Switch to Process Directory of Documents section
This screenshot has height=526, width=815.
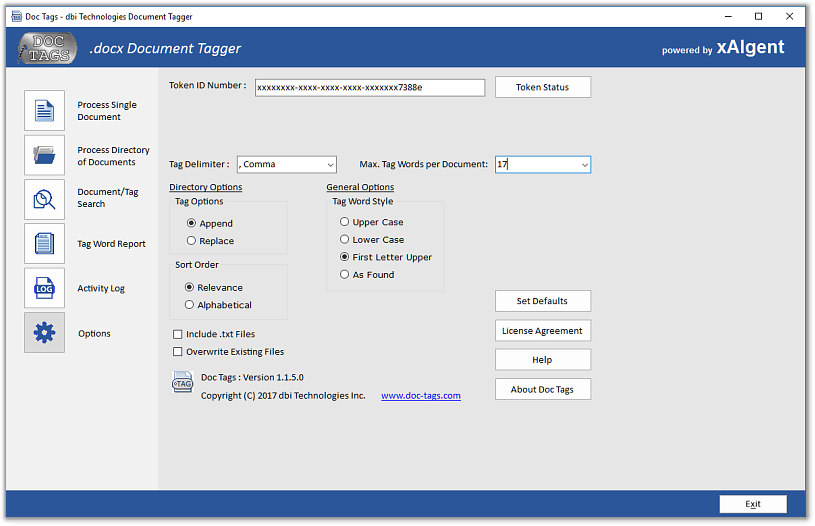coord(113,156)
